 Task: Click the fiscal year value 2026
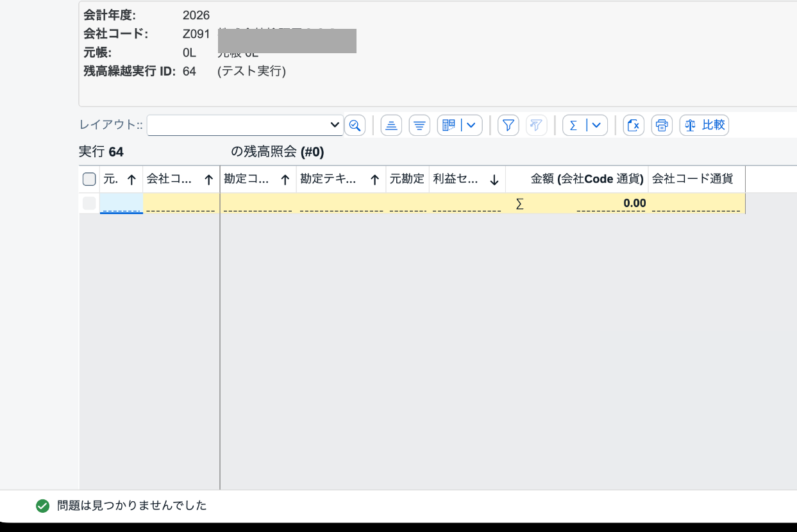point(196,15)
